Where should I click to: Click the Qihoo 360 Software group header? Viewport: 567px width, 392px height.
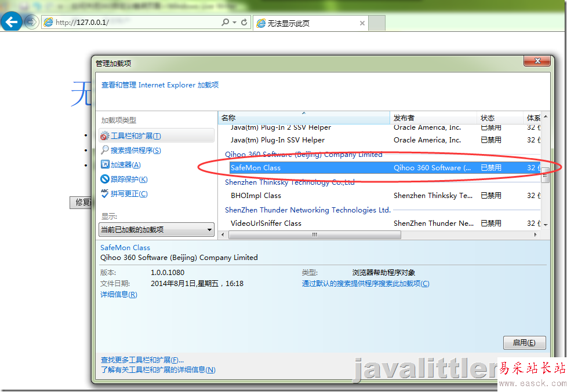click(x=303, y=155)
